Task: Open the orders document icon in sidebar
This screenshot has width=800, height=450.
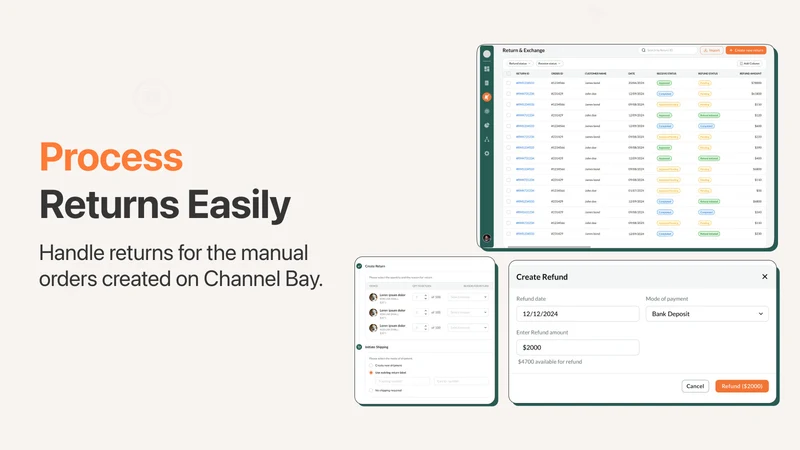Action: (487, 83)
